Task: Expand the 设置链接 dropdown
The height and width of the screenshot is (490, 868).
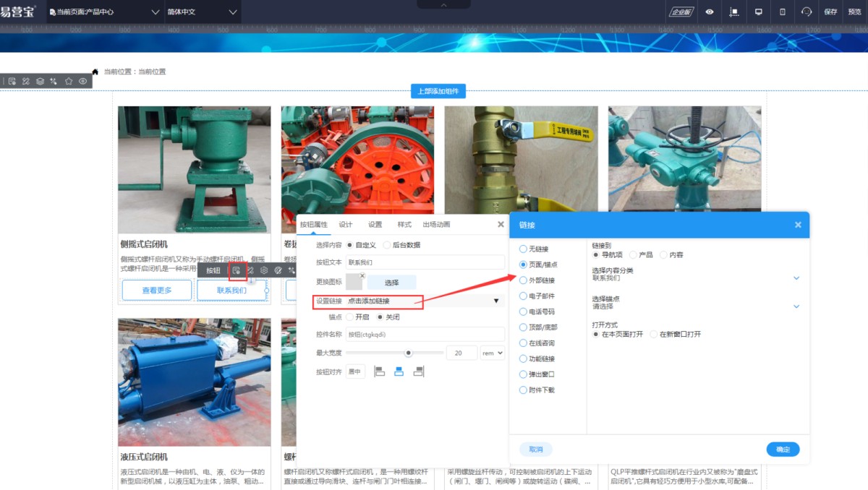Action: click(x=496, y=301)
